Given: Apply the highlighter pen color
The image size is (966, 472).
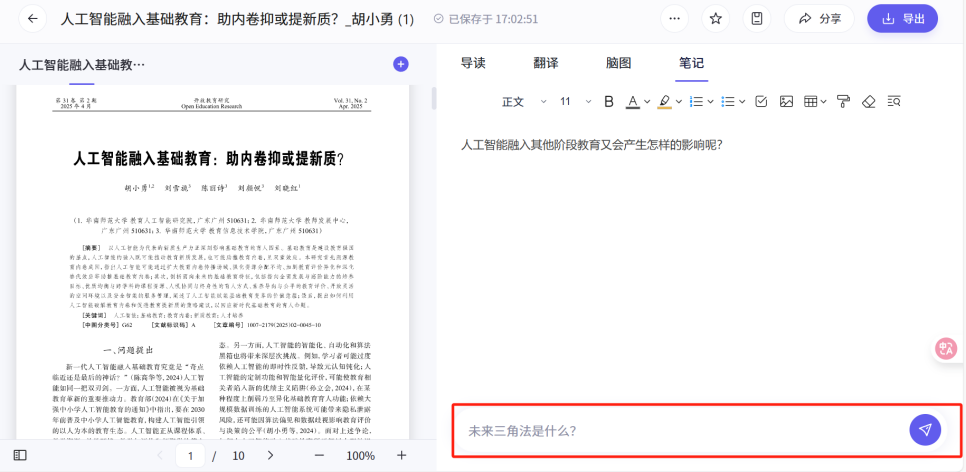Looking at the screenshot, I should point(664,102).
